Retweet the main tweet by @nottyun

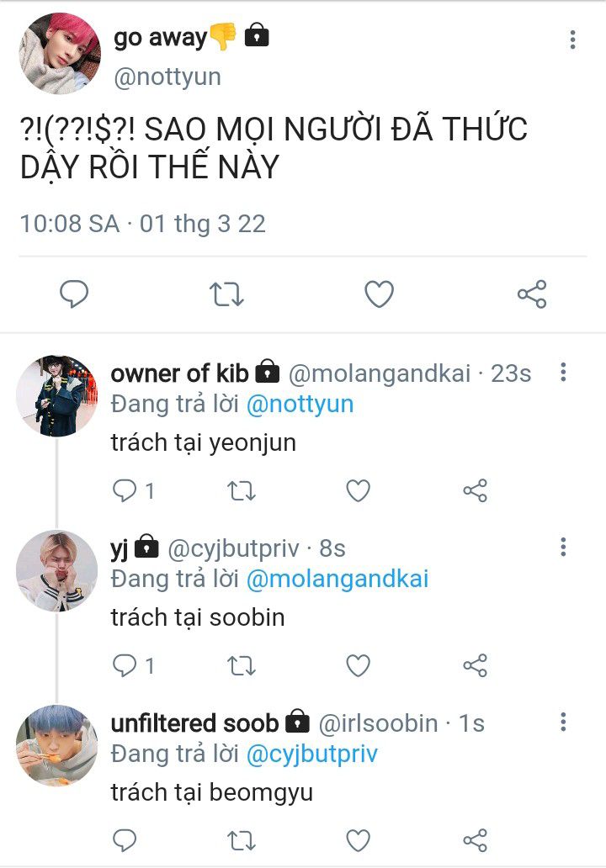(x=226, y=294)
